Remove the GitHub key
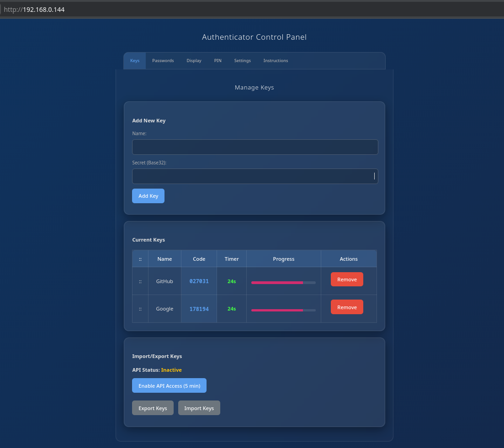Viewport: 504px width, 448px height. (x=347, y=279)
